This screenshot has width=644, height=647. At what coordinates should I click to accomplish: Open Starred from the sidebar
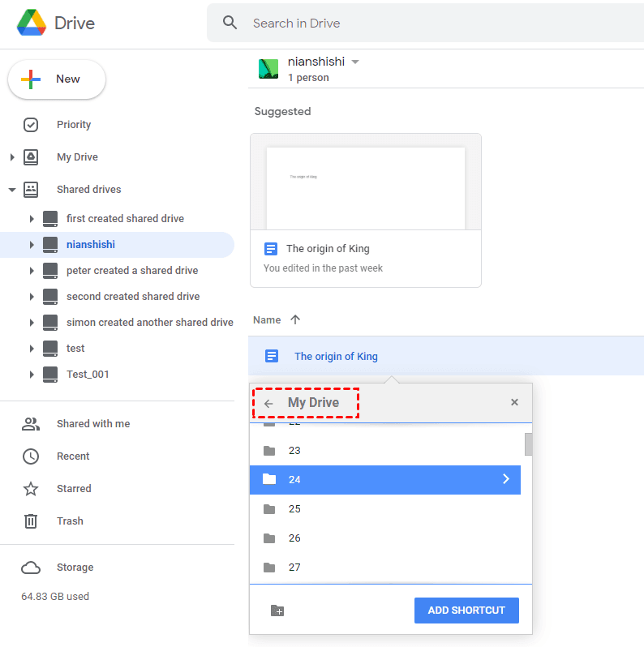click(x=74, y=489)
